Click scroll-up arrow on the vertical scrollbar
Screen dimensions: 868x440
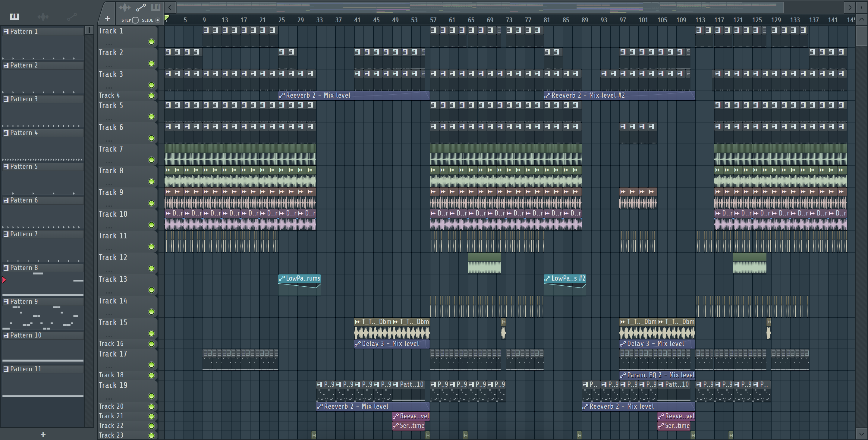pos(862,19)
